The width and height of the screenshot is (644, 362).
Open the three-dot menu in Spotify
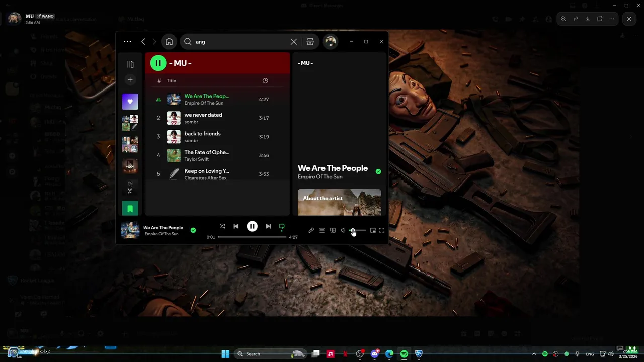127,42
